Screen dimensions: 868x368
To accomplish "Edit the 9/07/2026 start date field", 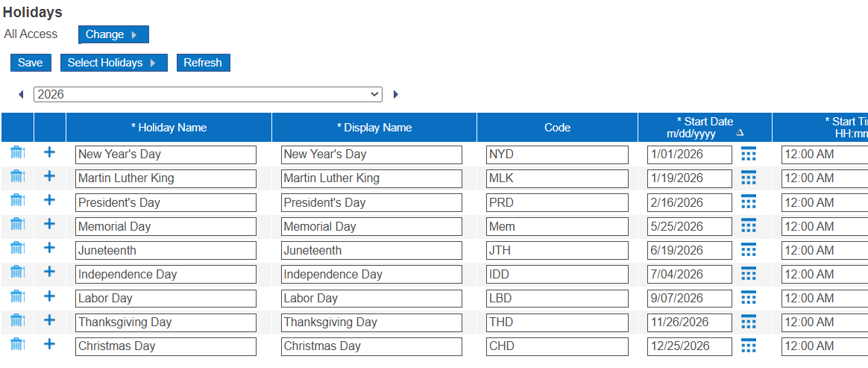I will (x=690, y=298).
